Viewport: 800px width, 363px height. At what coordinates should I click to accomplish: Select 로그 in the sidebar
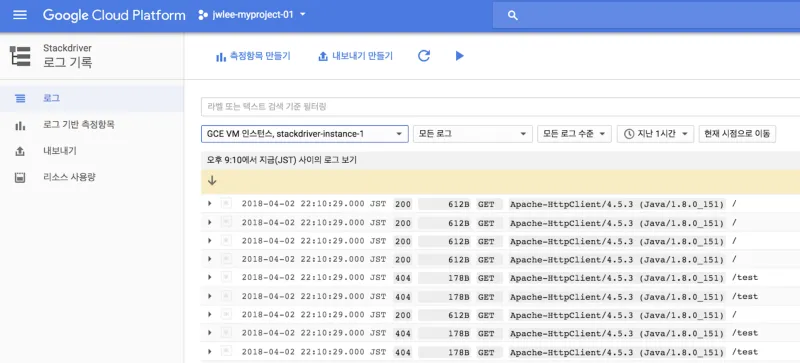tap(92, 98)
